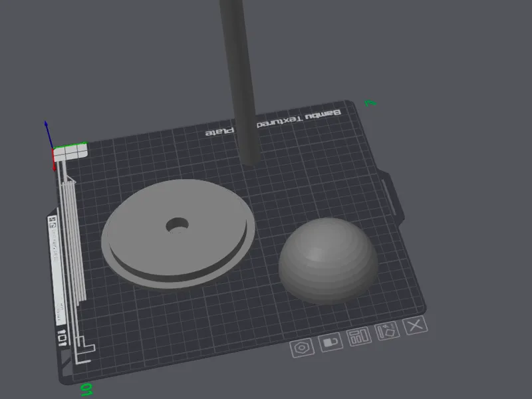The image size is (532, 399).
Task: Click the plate's side handle tab
Action: [392, 196]
